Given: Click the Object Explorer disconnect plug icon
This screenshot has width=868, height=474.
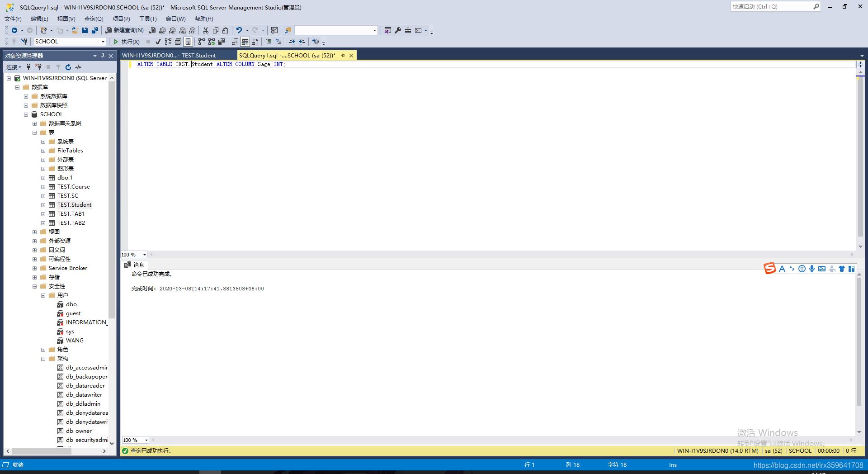Looking at the screenshot, I should click(38, 67).
